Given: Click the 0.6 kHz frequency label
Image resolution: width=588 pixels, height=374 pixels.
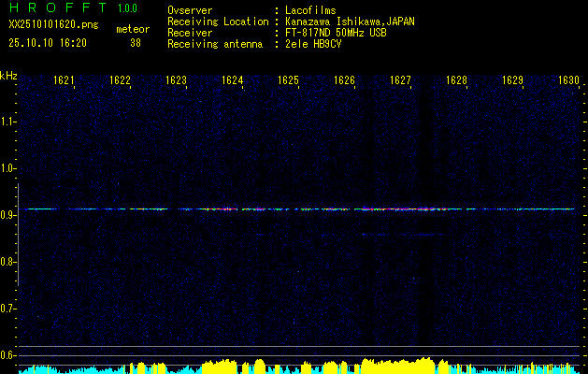Looking at the screenshot, I should pyautogui.click(x=8, y=354).
